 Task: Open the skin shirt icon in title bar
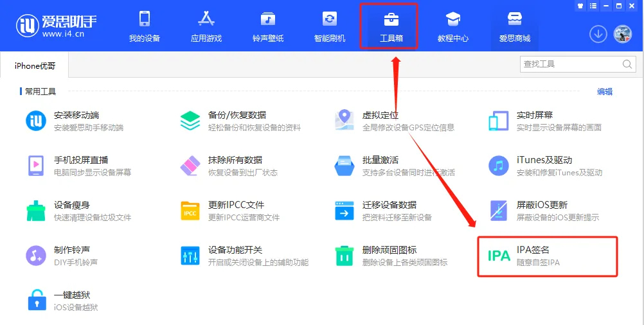coord(580,6)
